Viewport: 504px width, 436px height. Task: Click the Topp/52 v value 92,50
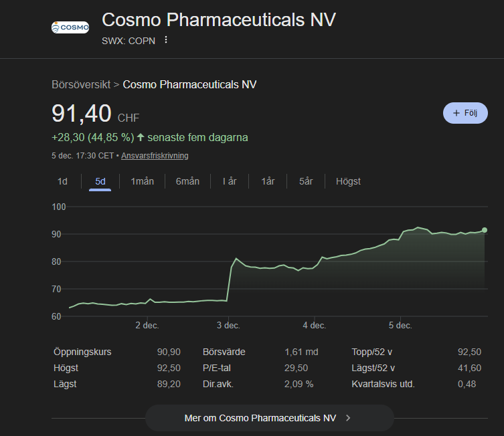[469, 352]
